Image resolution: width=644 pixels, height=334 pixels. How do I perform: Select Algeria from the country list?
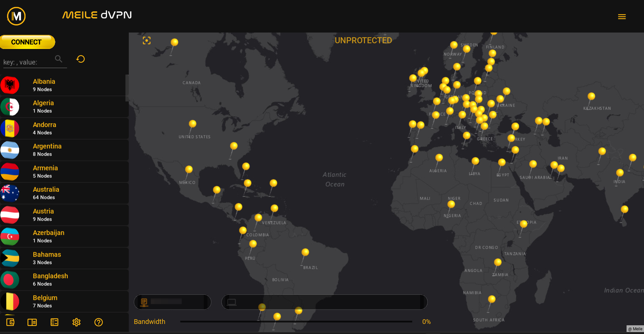point(64,107)
